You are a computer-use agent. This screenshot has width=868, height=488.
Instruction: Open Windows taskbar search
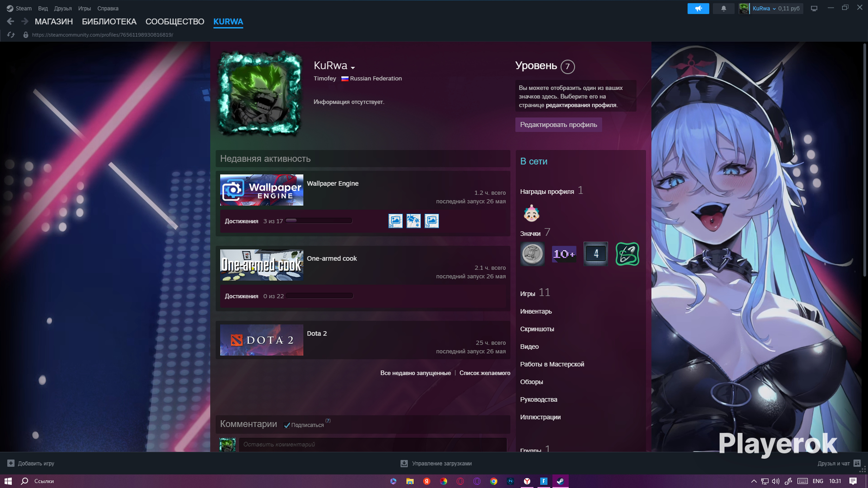(x=24, y=481)
